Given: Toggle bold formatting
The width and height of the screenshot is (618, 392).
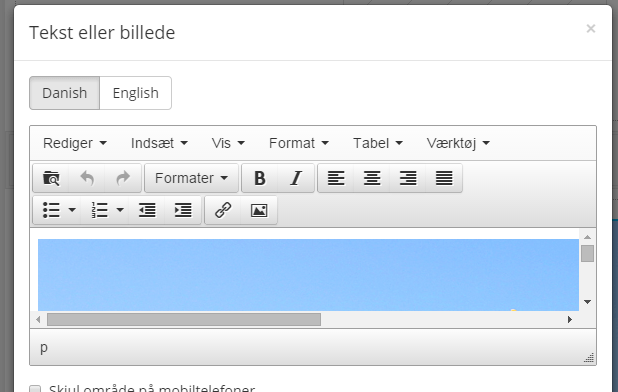Looking at the screenshot, I should 260,178.
